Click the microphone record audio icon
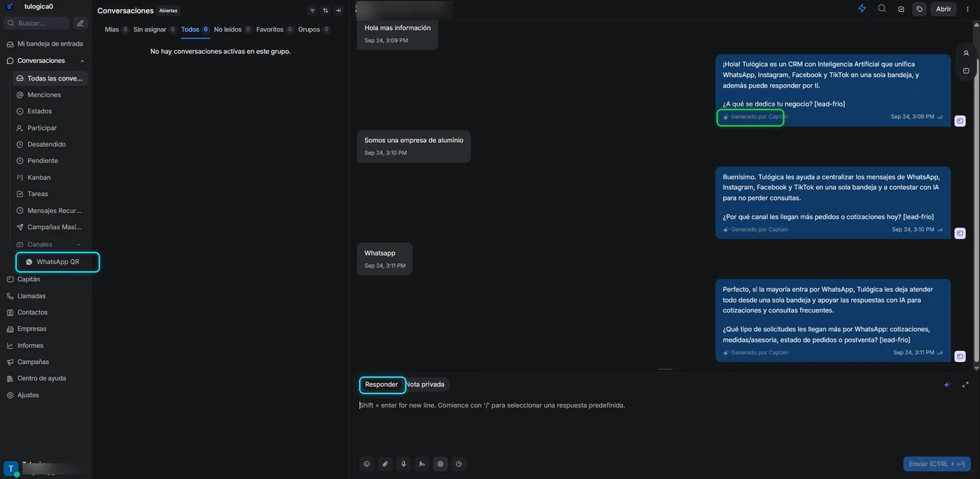This screenshot has width=980, height=479. tap(403, 464)
